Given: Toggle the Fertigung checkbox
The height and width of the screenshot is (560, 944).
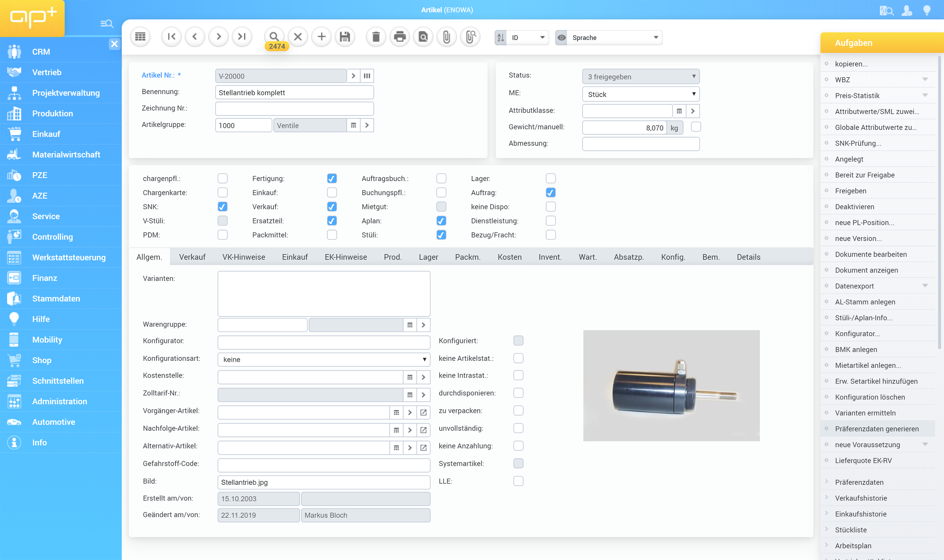Looking at the screenshot, I should (332, 179).
